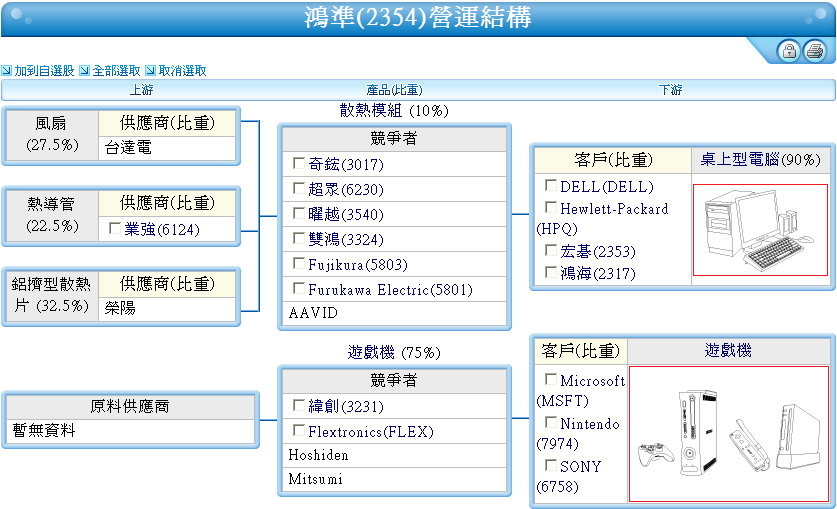Open the Hewlett-Packard link text
The image size is (837, 509).
coord(614,209)
